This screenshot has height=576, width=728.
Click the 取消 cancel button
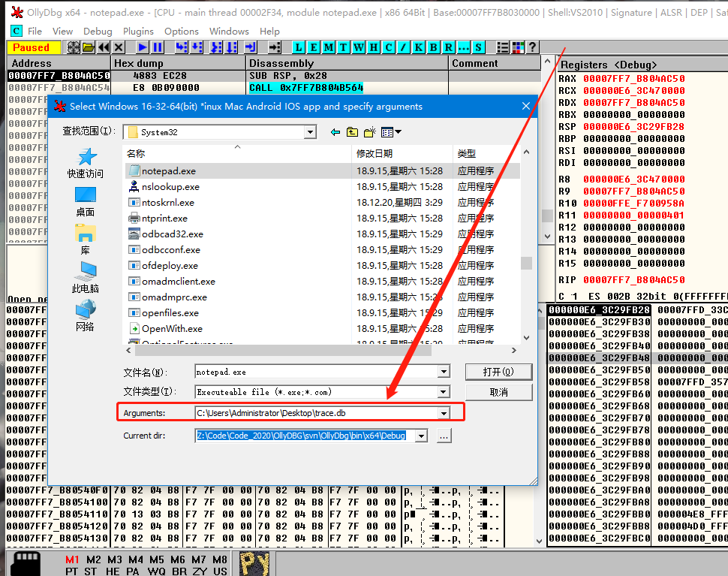[498, 392]
